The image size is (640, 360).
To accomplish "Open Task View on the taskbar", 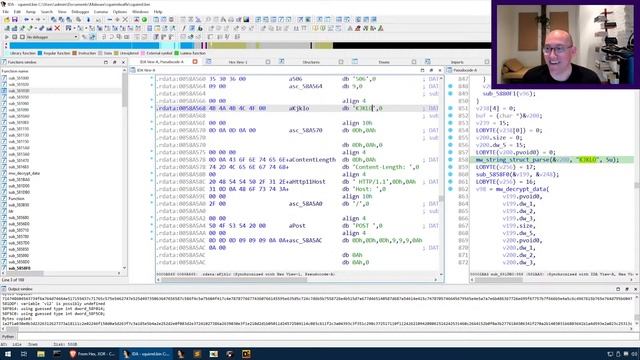I will click(24, 354).
